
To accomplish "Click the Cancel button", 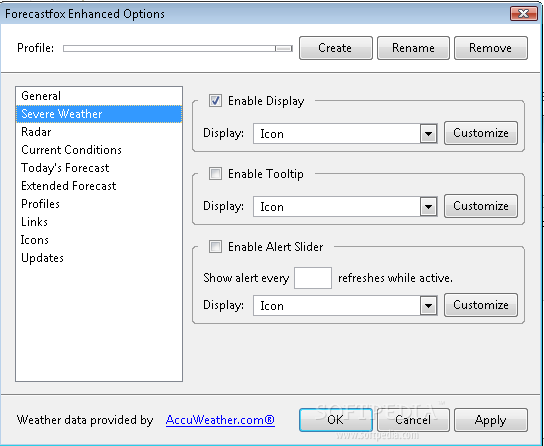I will 413,420.
